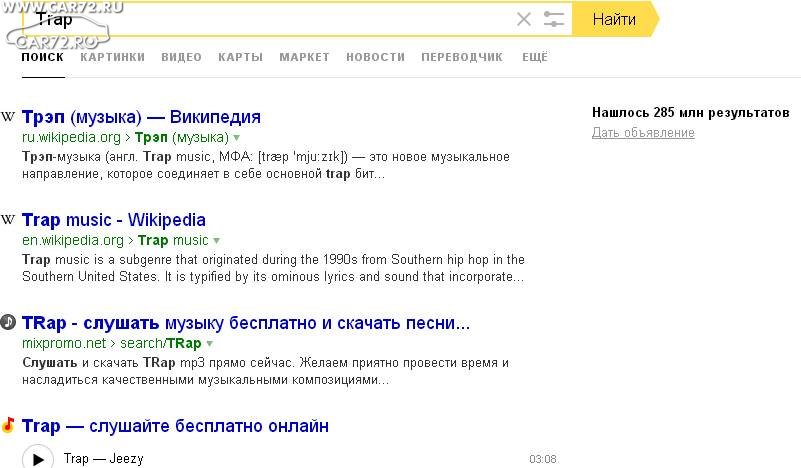The height and width of the screenshot is (468, 801).
Task: Click the Нашлось 285 млн результатов text
Action: pos(691,112)
